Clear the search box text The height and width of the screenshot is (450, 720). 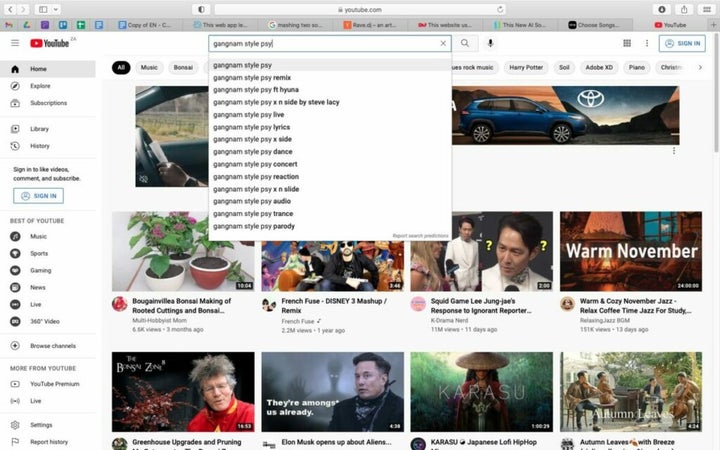[x=443, y=44]
